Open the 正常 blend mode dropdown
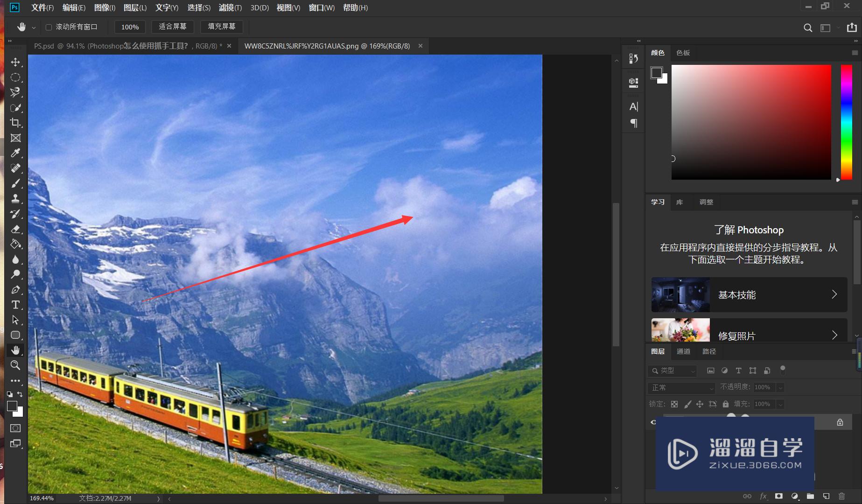This screenshot has width=862, height=504. click(681, 388)
